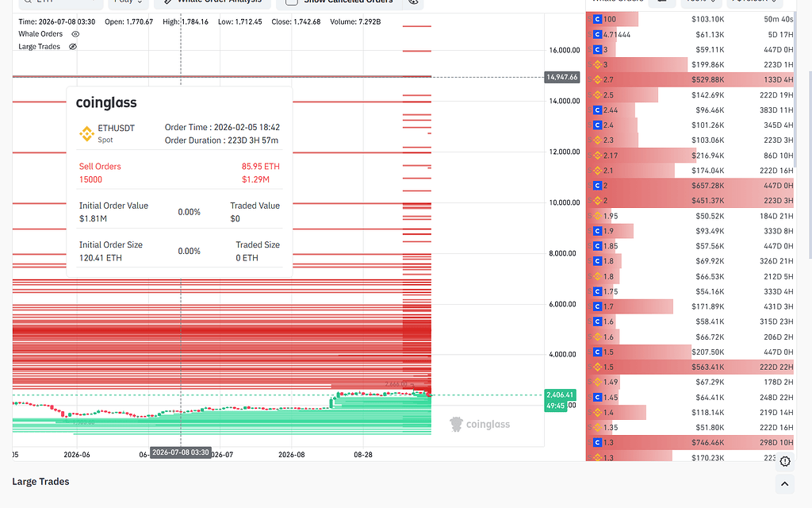The height and width of the screenshot is (508, 812).
Task: Click Coinbase icon in $69.92K order row
Action: (x=597, y=261)
